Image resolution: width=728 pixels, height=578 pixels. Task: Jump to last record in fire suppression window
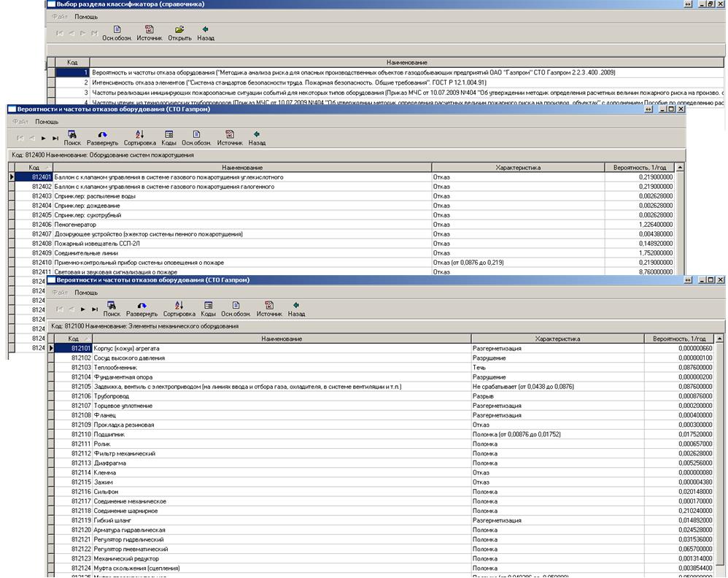(x=55, y=137)
